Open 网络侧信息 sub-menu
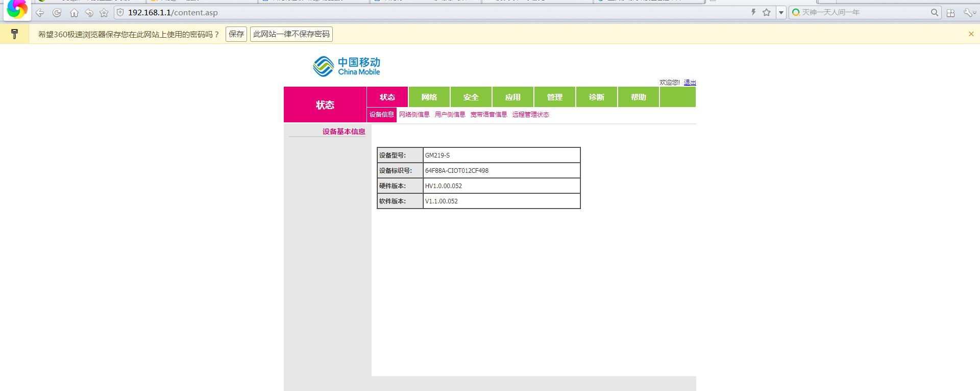Image resolution: width=980 pixels, height=391 pixels. click(414, 115)
